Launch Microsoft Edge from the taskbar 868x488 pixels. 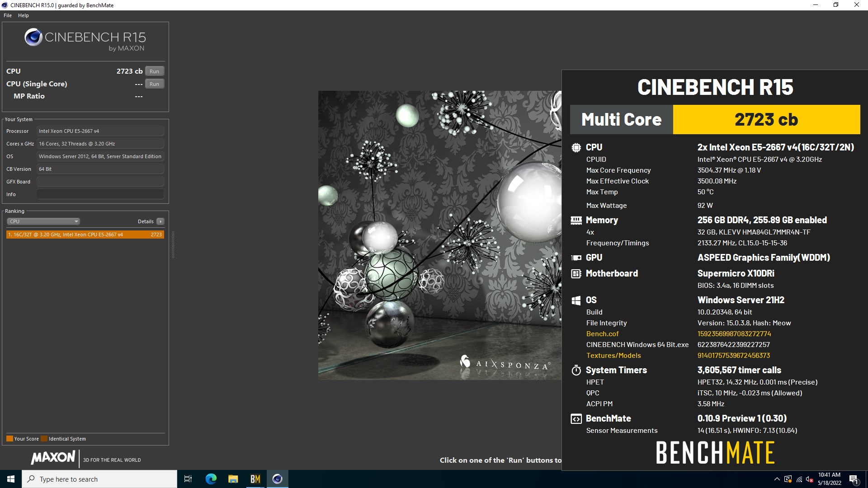point(211,479)
